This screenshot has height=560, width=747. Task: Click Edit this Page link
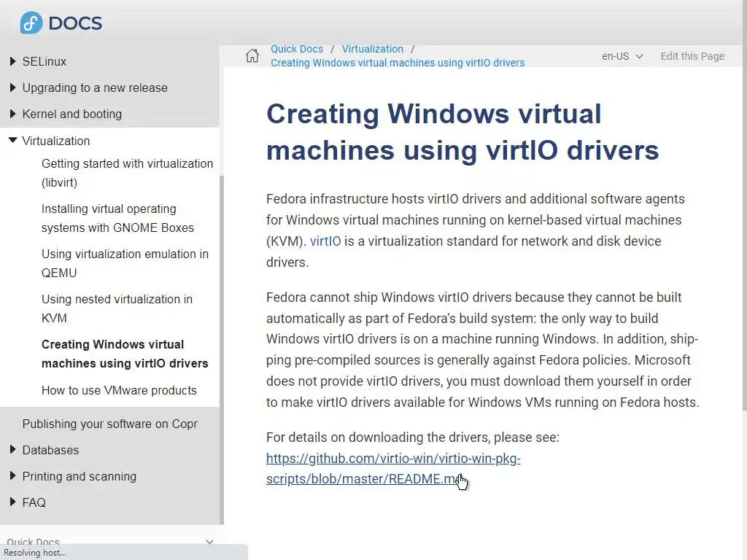pyautogui.click(x=692, y=56)
